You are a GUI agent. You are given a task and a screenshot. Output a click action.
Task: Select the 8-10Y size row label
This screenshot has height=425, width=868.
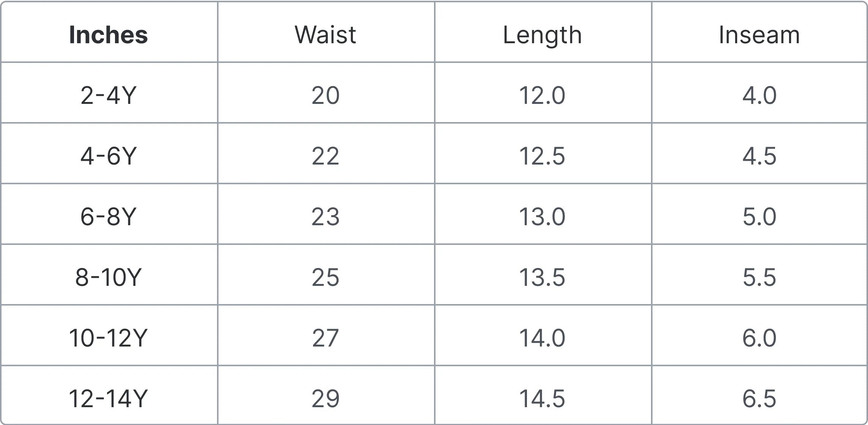[x=108, y=277]
